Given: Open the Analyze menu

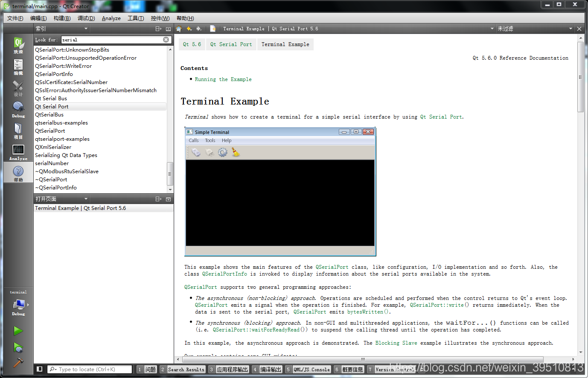Looking at the screenshot, I should point(111,18).
